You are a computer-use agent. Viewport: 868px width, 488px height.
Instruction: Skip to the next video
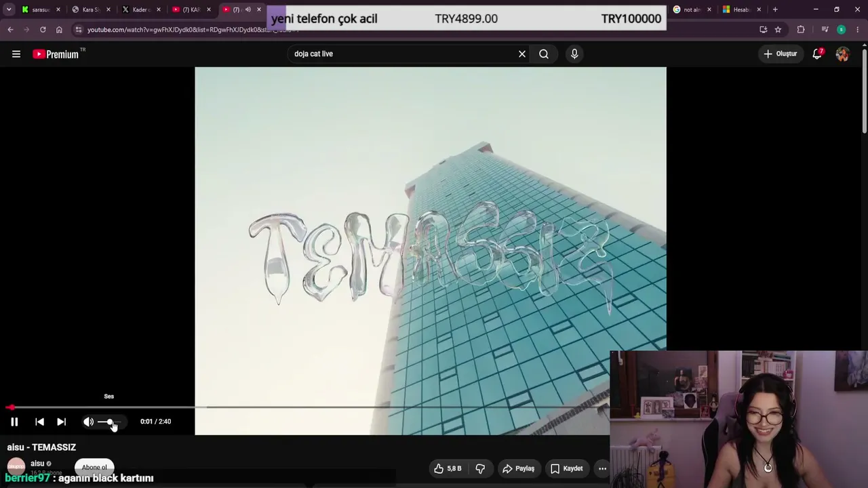pyautogui.click(x=61, y=422)
